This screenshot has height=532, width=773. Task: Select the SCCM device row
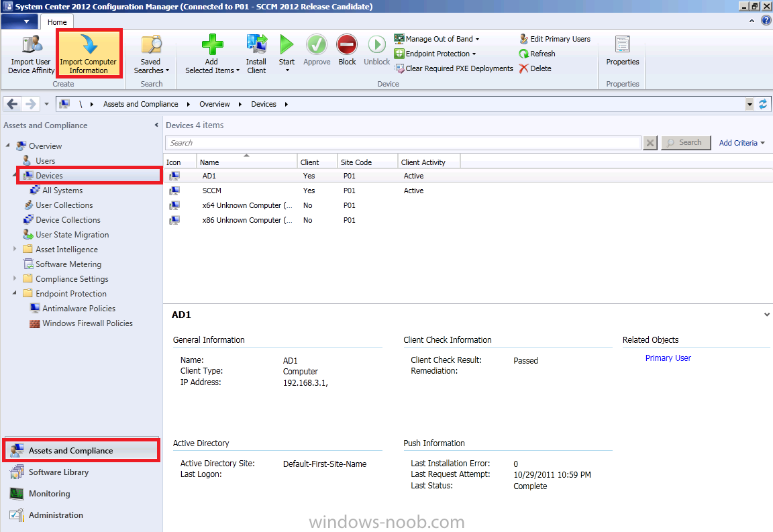[467, 191]
